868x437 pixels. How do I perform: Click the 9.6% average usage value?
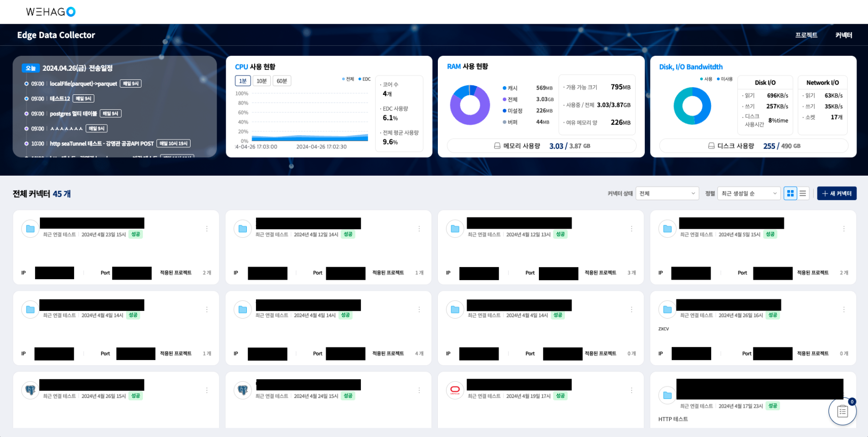pos(390,142)
